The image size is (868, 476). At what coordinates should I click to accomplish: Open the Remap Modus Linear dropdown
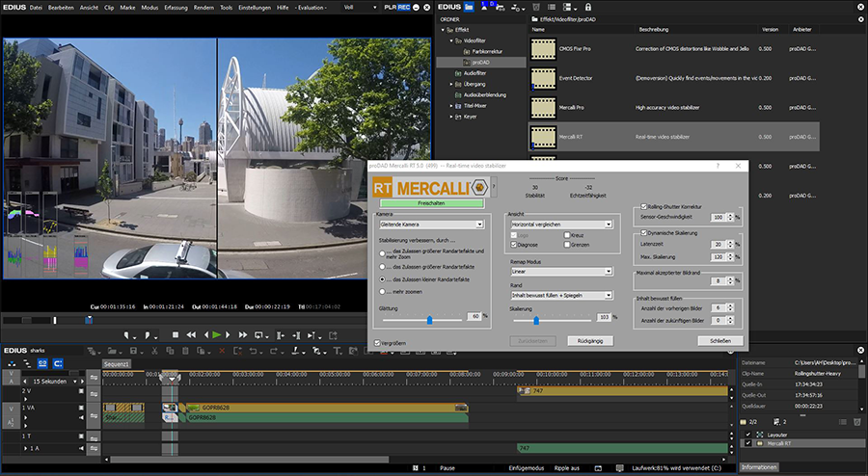pos(561,271)
